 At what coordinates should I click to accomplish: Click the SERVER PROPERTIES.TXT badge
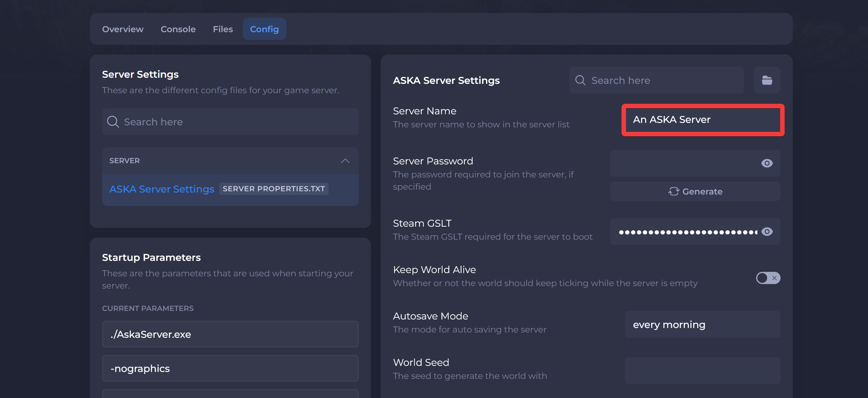coord(274,189)
